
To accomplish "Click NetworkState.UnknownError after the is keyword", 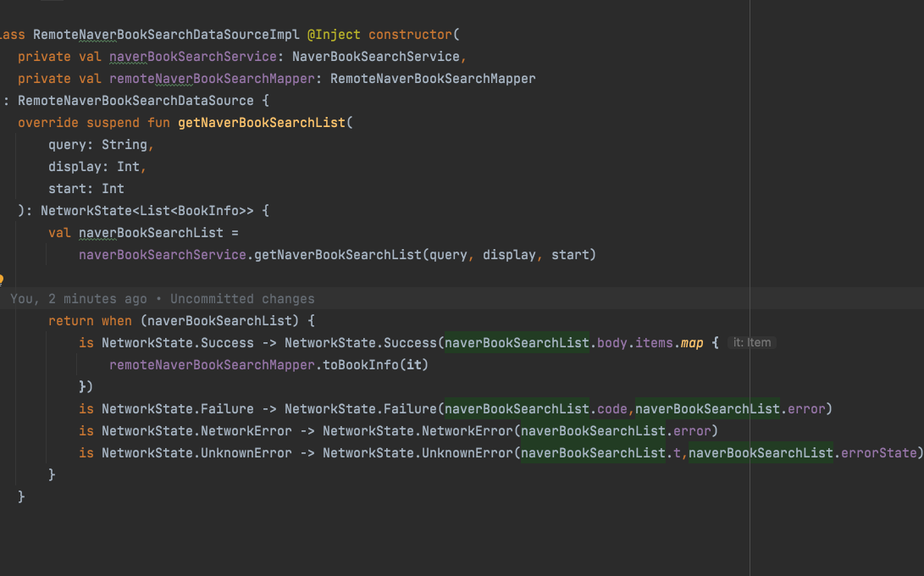I will coord(196,453).
